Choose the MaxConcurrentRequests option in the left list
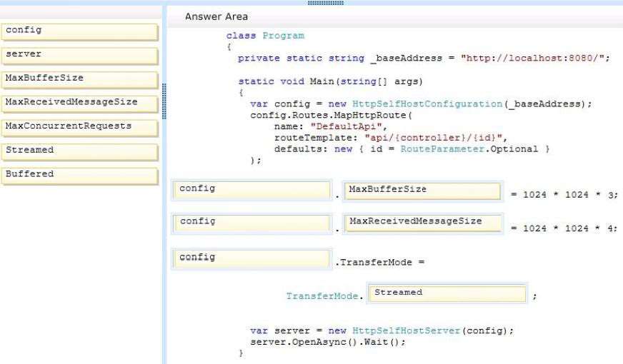 [79, 128]
